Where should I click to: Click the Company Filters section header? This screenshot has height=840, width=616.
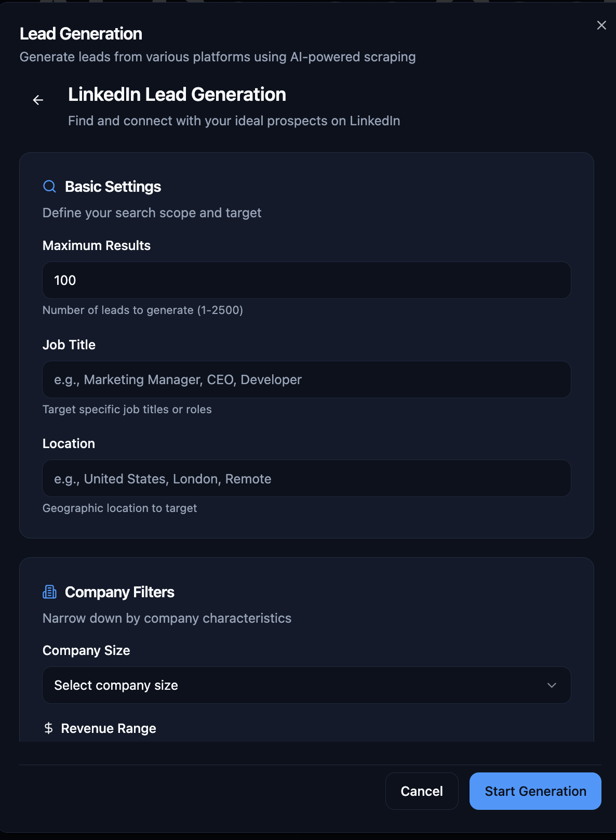[x=119, y=592]
